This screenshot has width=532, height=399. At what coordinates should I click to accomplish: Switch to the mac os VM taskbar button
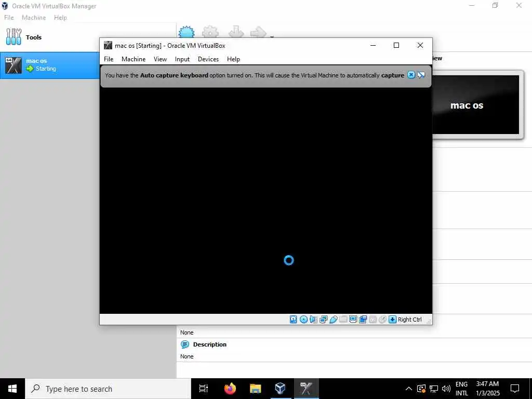click(305, 389)
